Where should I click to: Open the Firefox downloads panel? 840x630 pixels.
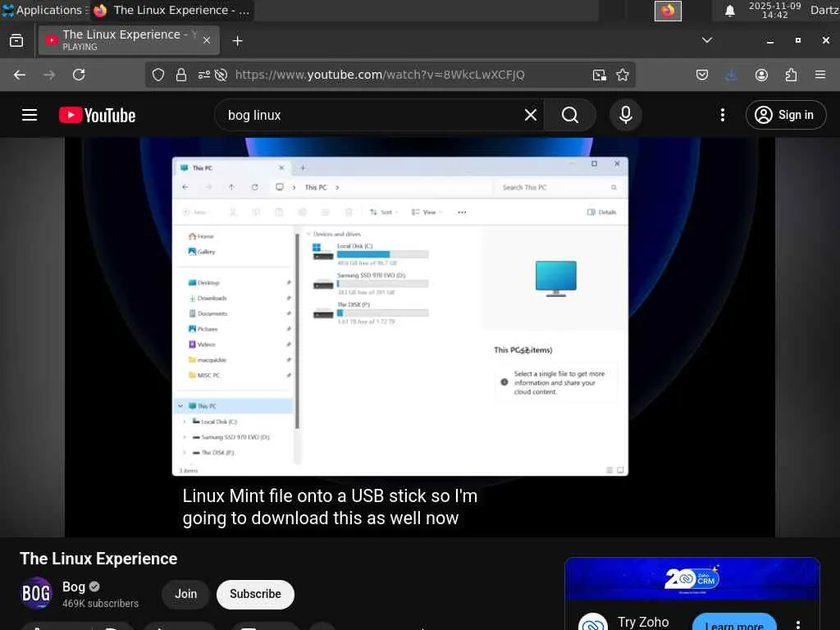click(x=731, y=75)
